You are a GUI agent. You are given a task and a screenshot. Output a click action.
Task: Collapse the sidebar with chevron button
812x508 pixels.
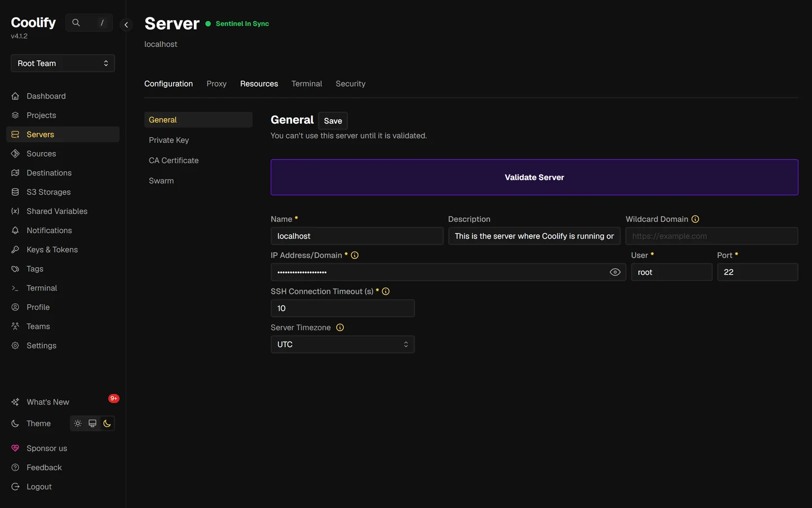tap(126, 25)
